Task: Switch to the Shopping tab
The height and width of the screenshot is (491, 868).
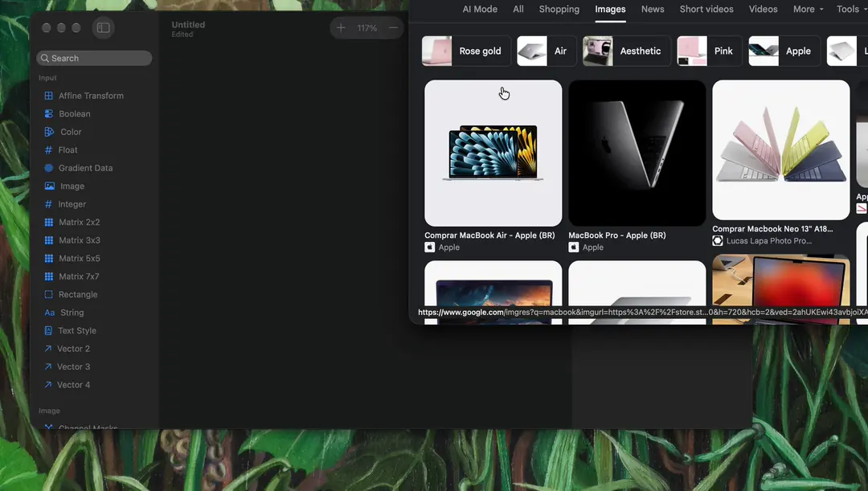Action: pos(559,10)
